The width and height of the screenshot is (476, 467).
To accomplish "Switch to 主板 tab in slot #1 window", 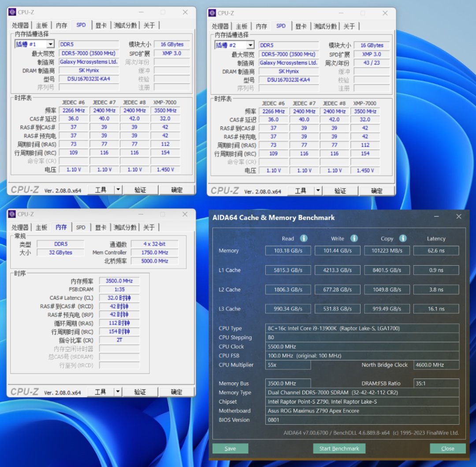I will tap(41, 26).
